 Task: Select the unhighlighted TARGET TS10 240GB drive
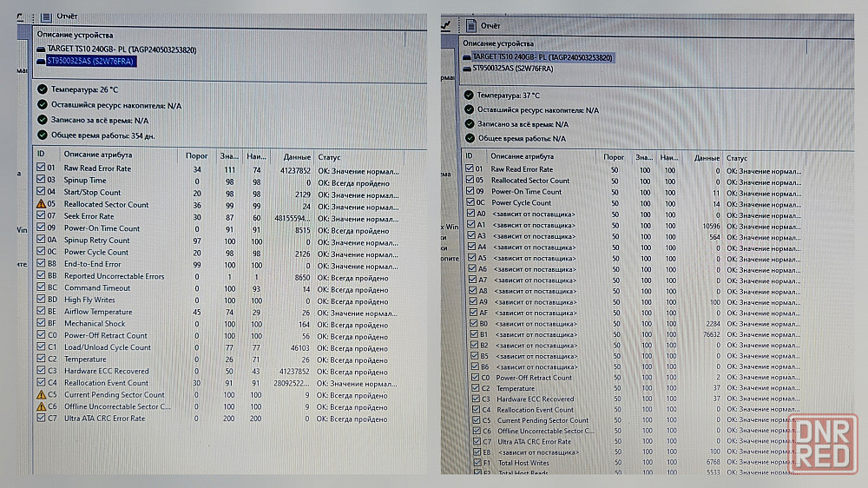point(122,49)
